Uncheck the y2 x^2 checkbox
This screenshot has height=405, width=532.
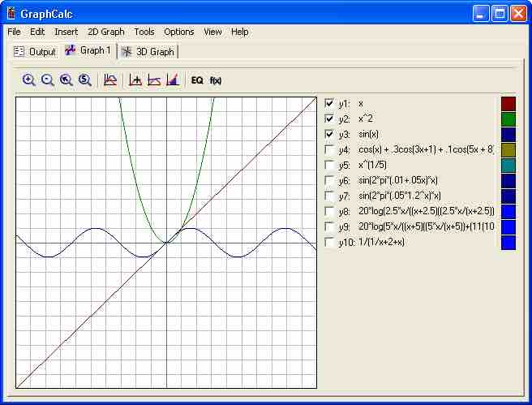coord(329,118)
